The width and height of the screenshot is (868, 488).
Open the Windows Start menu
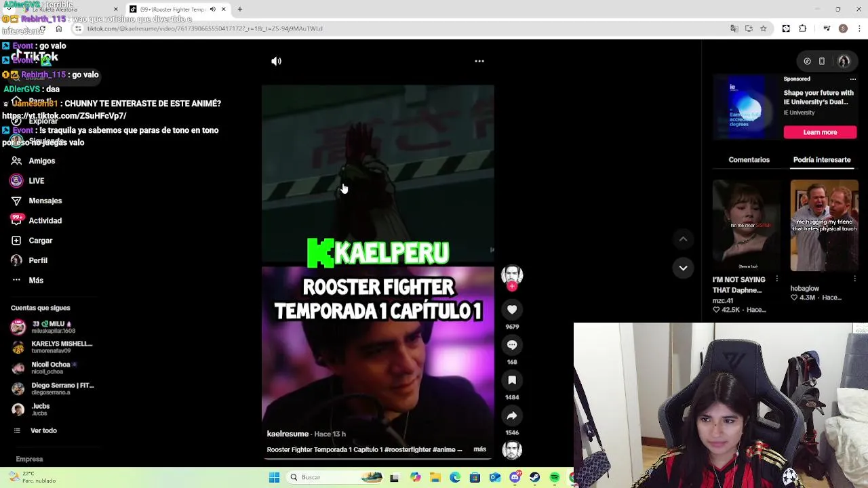point(274,478)
